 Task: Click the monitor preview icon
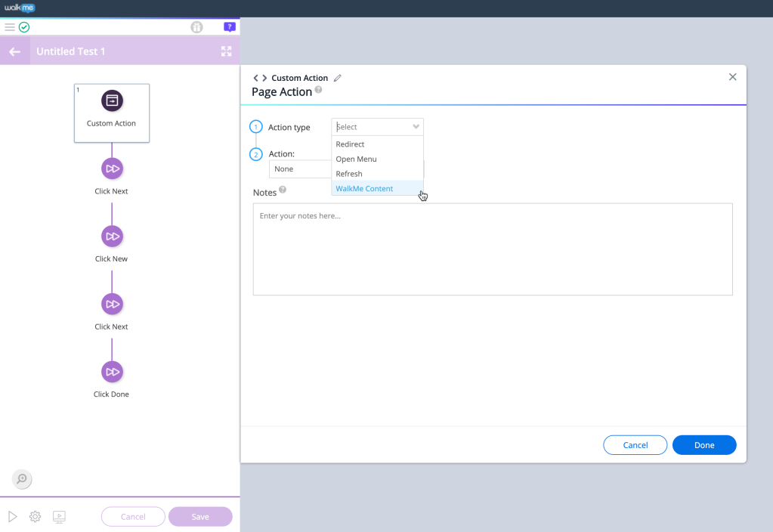pos(59,517)
